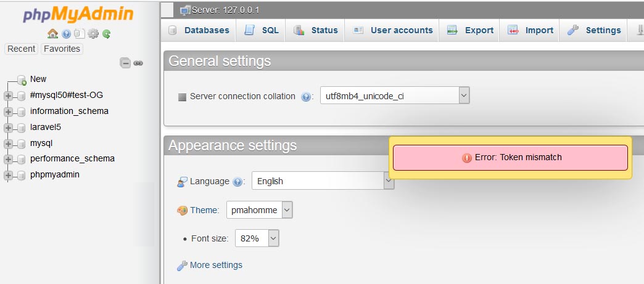Open the documentation help icon in sidebar
The width and height of the screenshot is (644, 284).
point(66,34)
